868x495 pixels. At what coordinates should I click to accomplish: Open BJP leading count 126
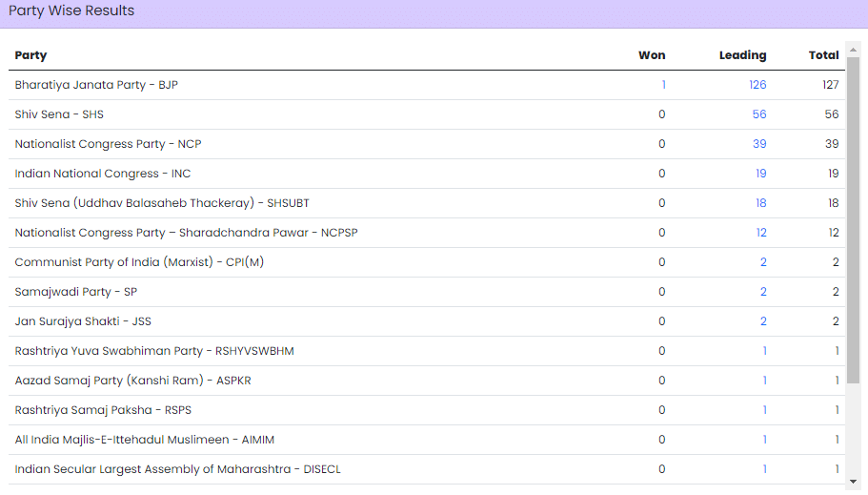point(757,85)
